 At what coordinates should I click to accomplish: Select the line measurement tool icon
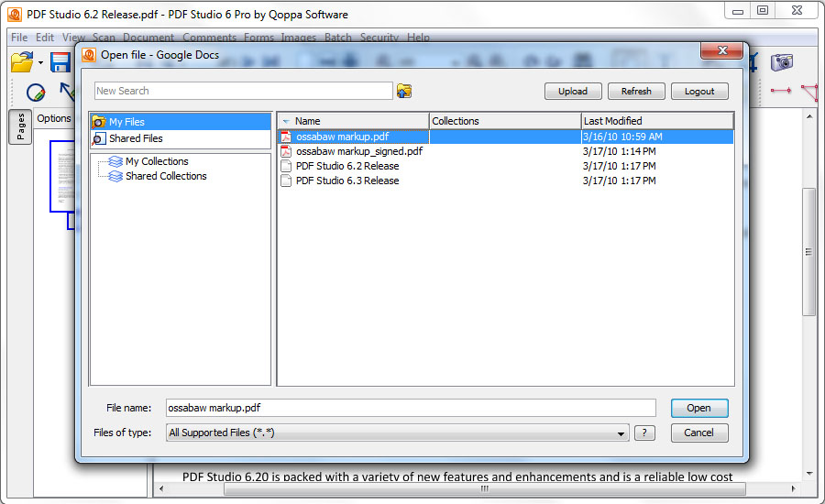pyautogui.click(x=781, y=91)
